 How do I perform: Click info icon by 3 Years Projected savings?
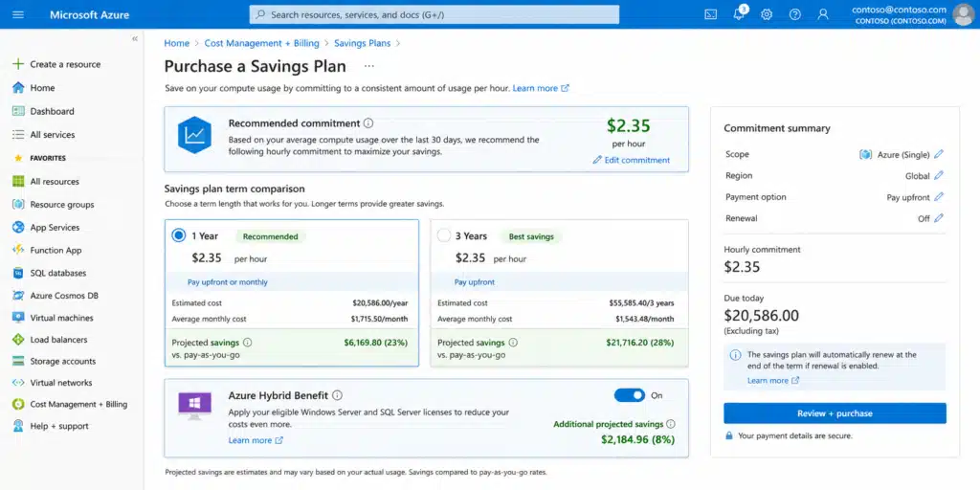(513, 343)
